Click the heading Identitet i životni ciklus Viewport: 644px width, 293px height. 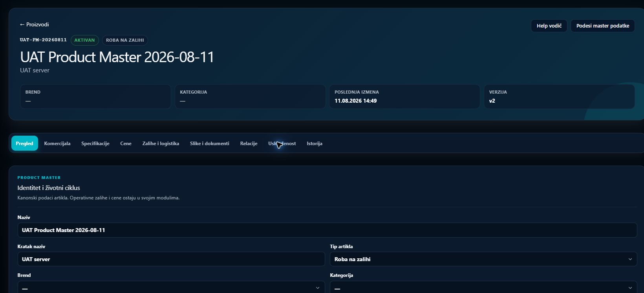click(49, 188)
